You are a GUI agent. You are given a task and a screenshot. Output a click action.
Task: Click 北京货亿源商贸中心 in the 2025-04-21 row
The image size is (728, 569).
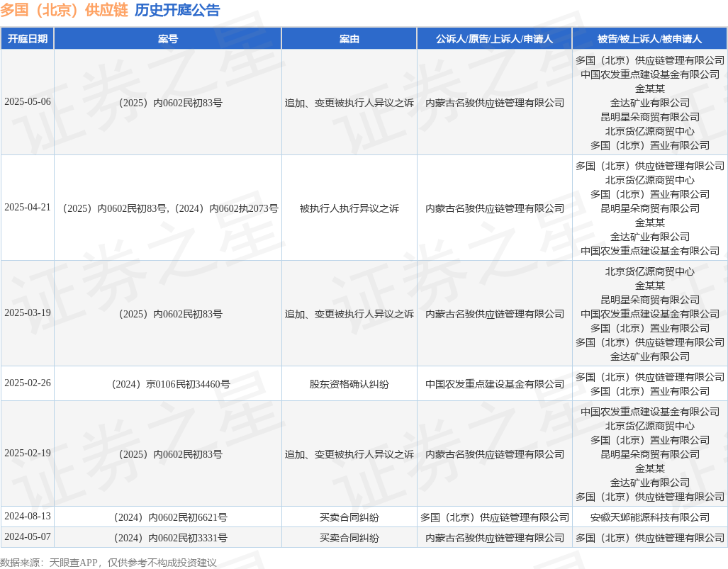(x=649, y=180)
